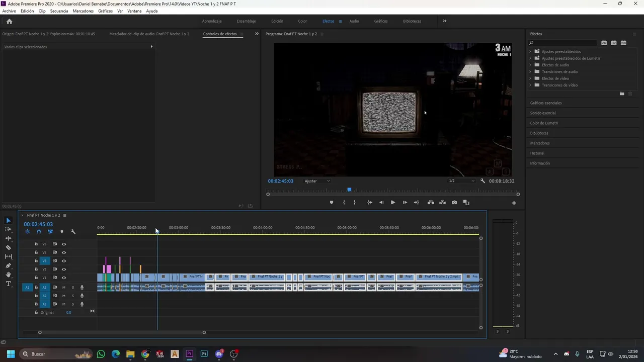The image size is (644, 362).
Task: Hide the V3 track output
Action: (x=64, y=261)
